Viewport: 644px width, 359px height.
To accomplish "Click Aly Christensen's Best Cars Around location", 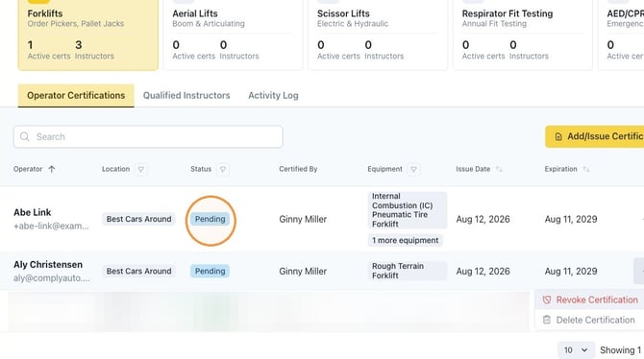I will coord(138,272).
